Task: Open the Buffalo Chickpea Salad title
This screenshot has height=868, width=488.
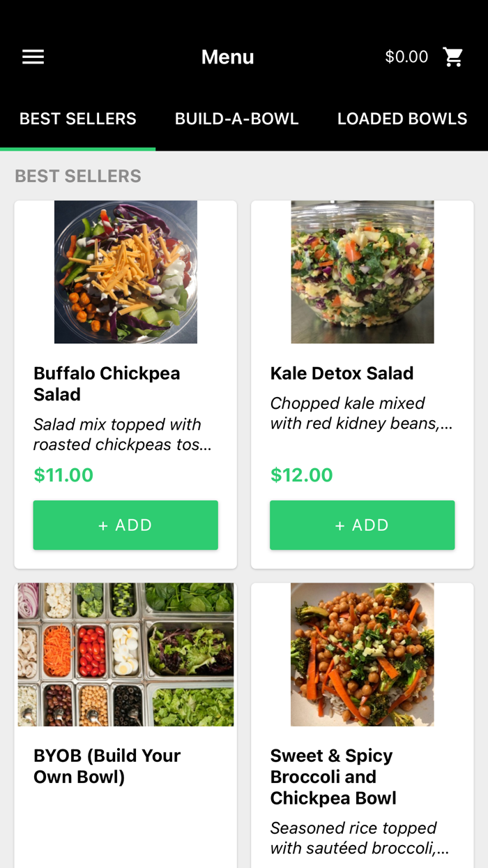Action: point(107,384)
